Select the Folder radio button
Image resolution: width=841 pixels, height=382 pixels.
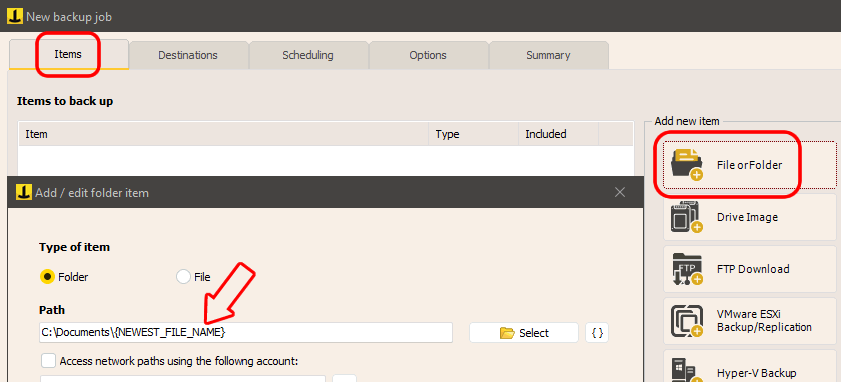coord(48,277)
